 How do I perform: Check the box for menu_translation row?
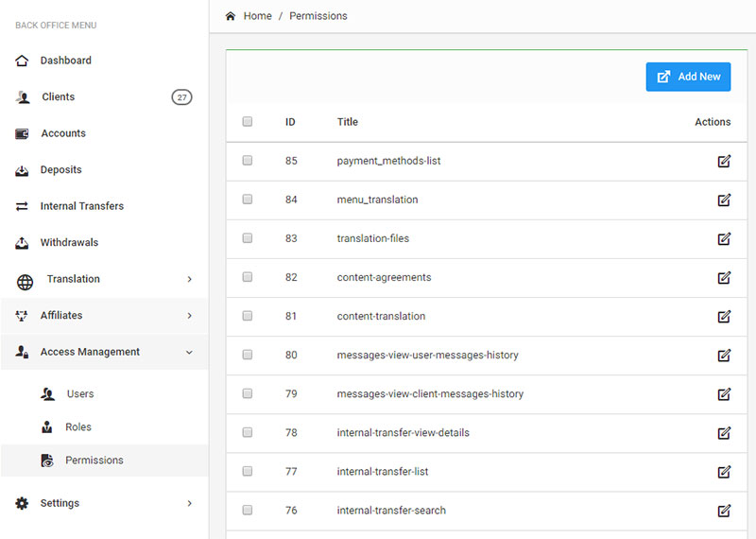(248, 200)
